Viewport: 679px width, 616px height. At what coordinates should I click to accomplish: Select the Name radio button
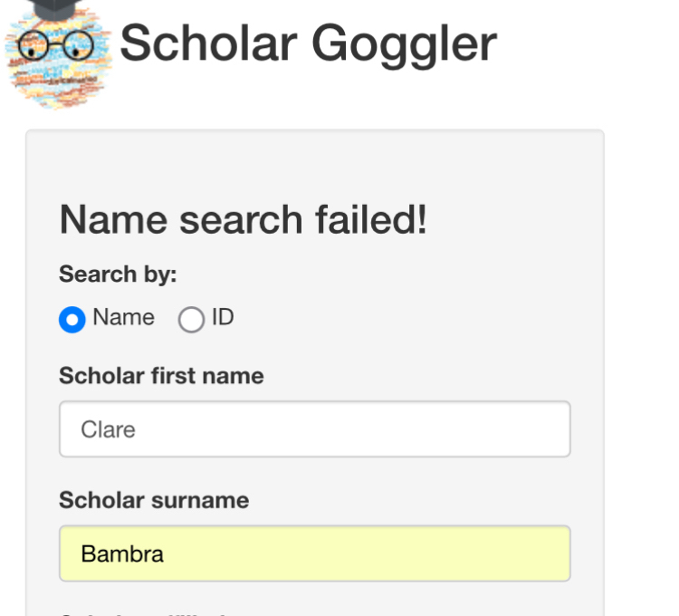click(72, 320)
